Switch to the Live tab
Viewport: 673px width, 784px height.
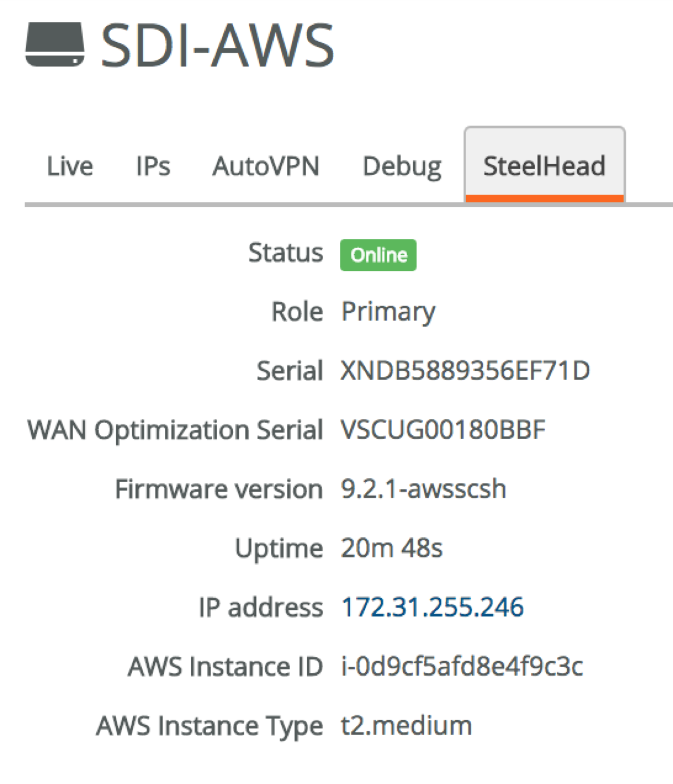pyautogui.click(x=70, y=166)
